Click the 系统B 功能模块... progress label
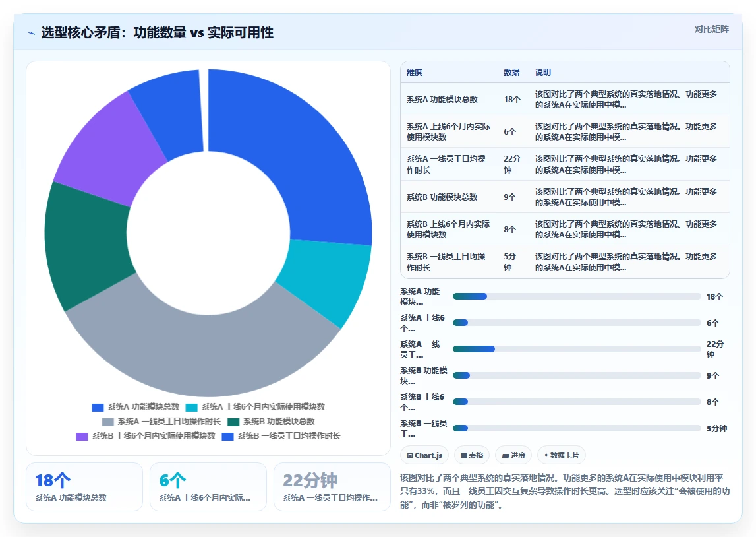The height and width of the screenshot is (537, 756). click(423, 376)
